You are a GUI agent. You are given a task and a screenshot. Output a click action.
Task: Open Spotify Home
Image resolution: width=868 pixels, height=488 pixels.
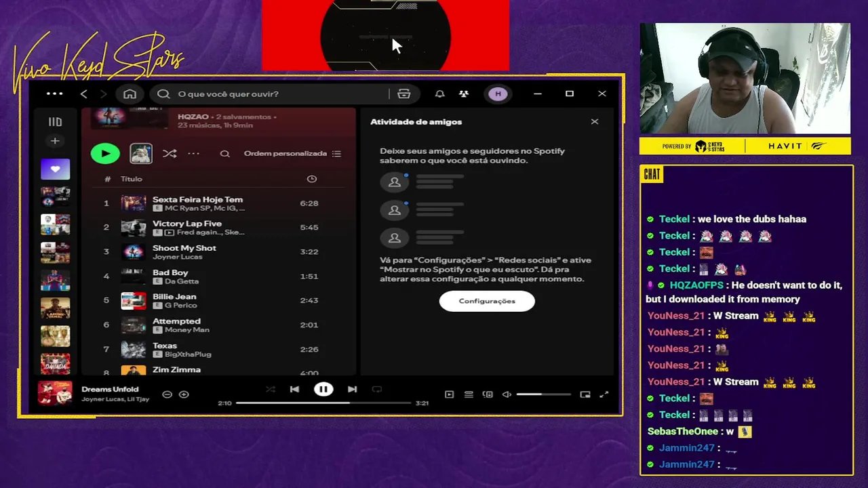[x=130, y=94]
